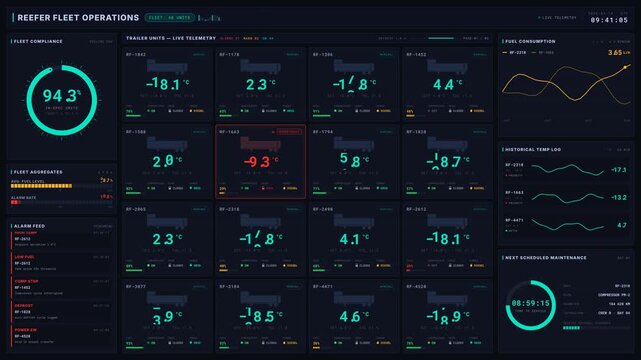This screenshot has height=360, width=641.
Task: Click the Avg Fuel Level segmented bar
Action: [61, 186]
